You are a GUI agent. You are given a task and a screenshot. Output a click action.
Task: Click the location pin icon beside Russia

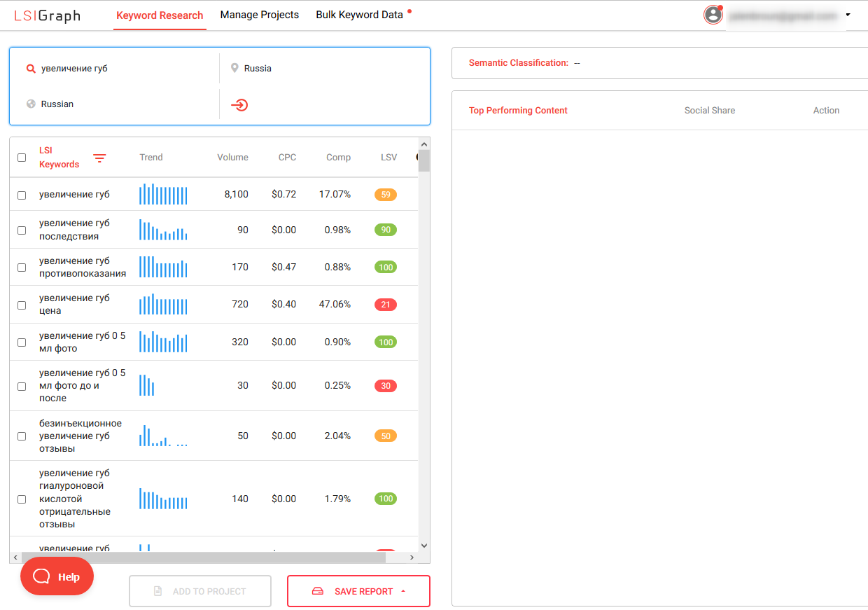235,68
